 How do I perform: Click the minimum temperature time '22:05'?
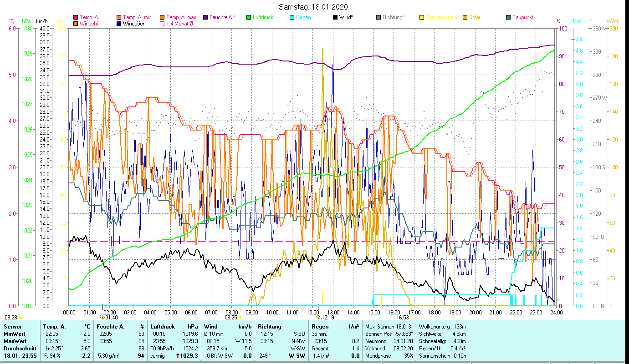(52, 334)
